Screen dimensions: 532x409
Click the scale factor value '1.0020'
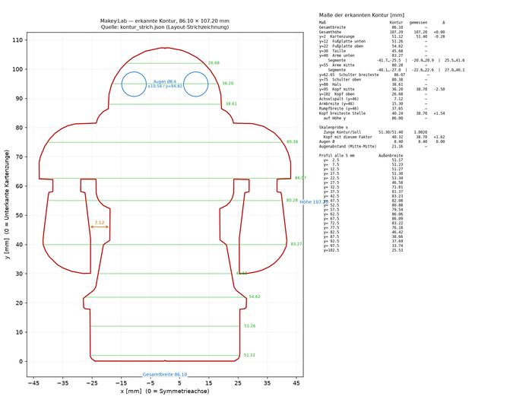tap(421, 132)
